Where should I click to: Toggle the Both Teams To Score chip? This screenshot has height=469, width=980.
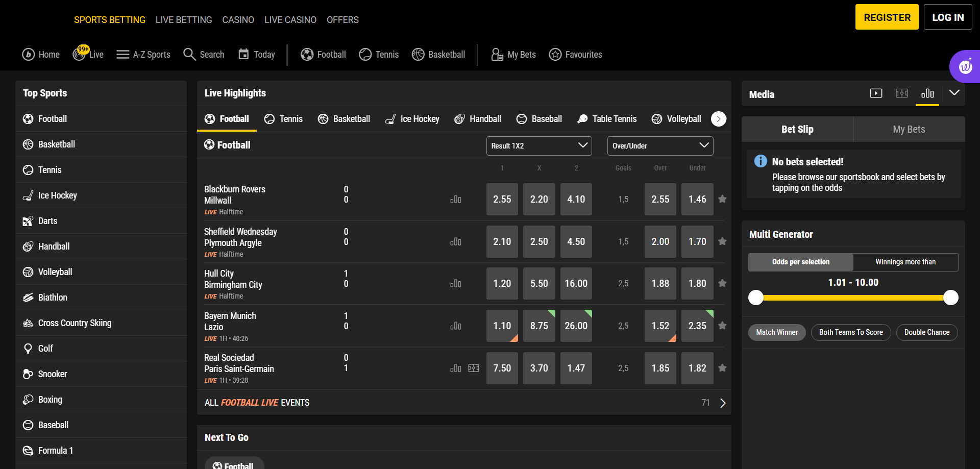(851, 332)
